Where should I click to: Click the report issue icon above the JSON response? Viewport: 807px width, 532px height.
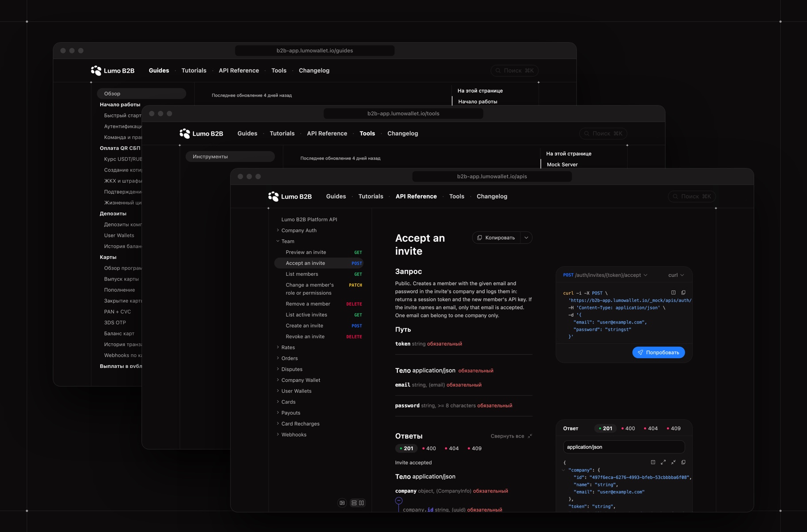653,462
